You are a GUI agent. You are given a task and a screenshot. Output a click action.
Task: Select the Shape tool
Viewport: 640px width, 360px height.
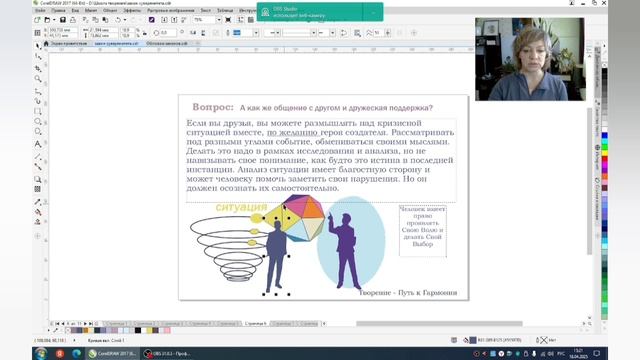pos(38,57)
